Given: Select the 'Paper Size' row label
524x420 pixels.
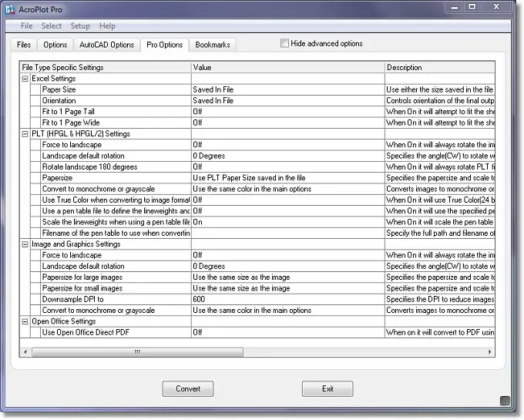Looking at the screenshot, I should click(x=59, y=89).
